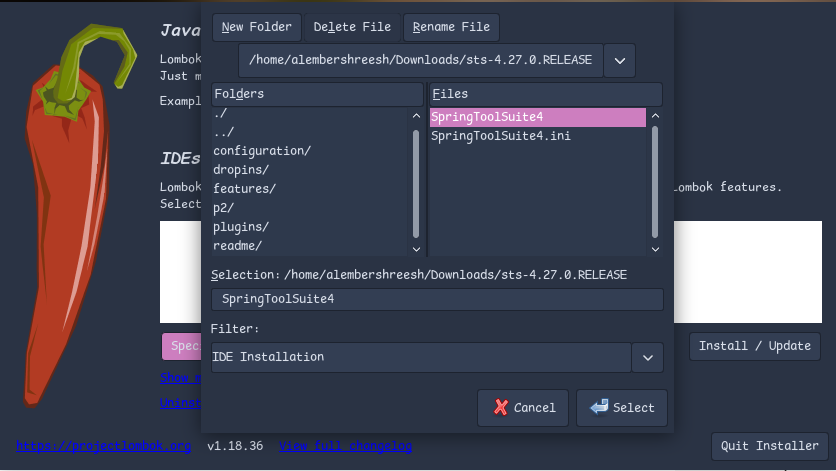Click the Cancel button with red X
Viewport: 836px width, 471px height.
coord(523,408)
